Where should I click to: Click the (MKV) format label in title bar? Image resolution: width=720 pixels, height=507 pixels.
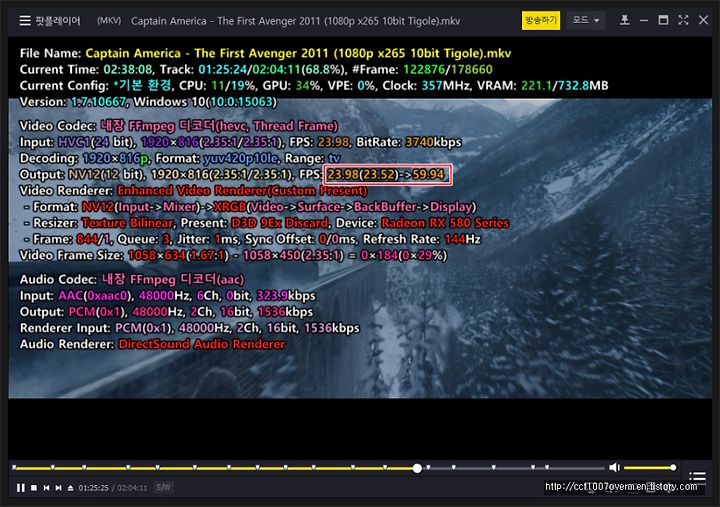pos(109,21)
